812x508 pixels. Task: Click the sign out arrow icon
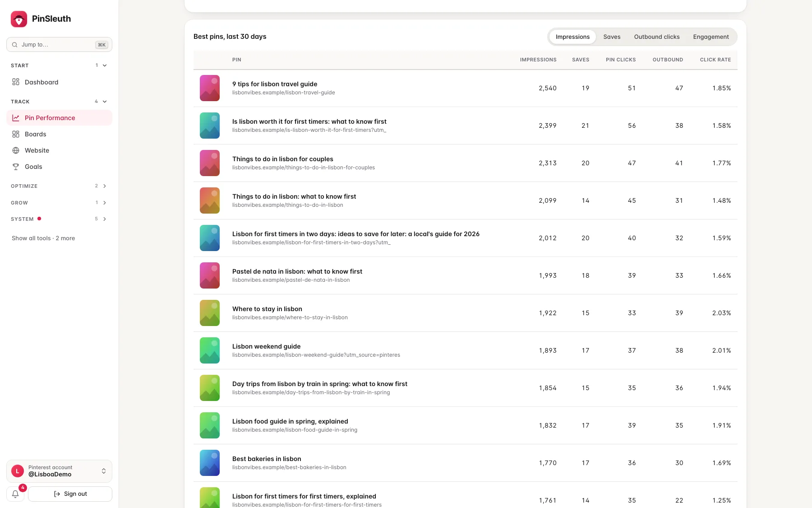coord(57,494)
